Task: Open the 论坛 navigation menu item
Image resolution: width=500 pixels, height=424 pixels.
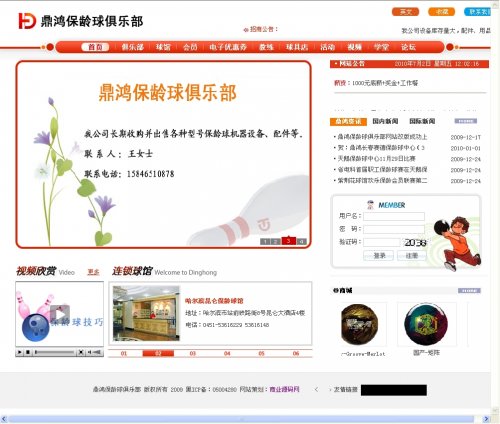Action: (x=408, y=47)
